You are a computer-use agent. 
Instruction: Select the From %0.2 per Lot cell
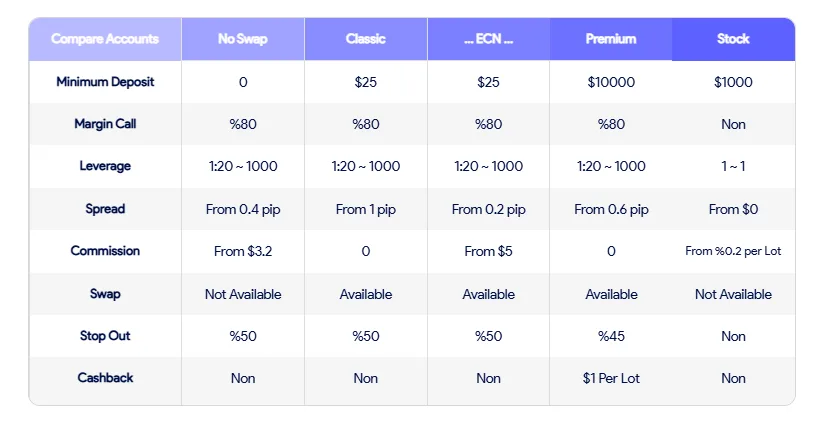pyautogui.click(x=733, y=251)
